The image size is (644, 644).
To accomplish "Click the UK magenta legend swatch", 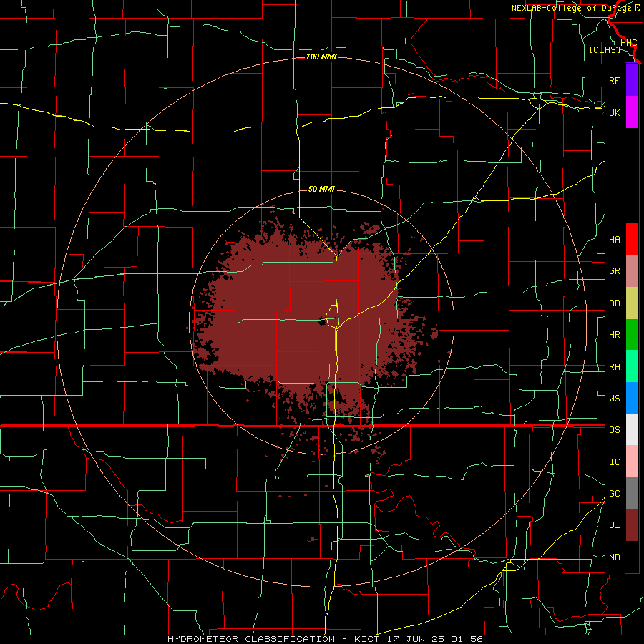I will [x=632, y=112].
